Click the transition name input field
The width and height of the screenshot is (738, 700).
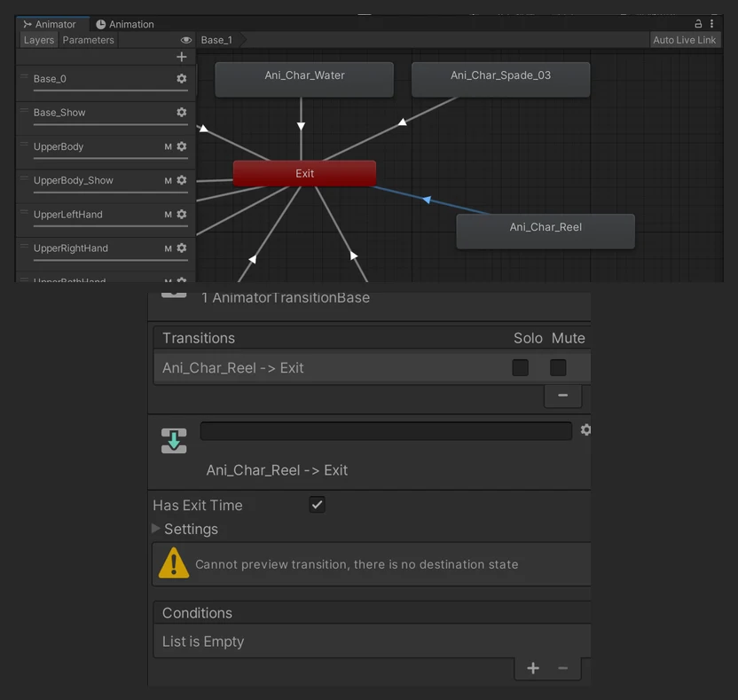coord(386,430)
